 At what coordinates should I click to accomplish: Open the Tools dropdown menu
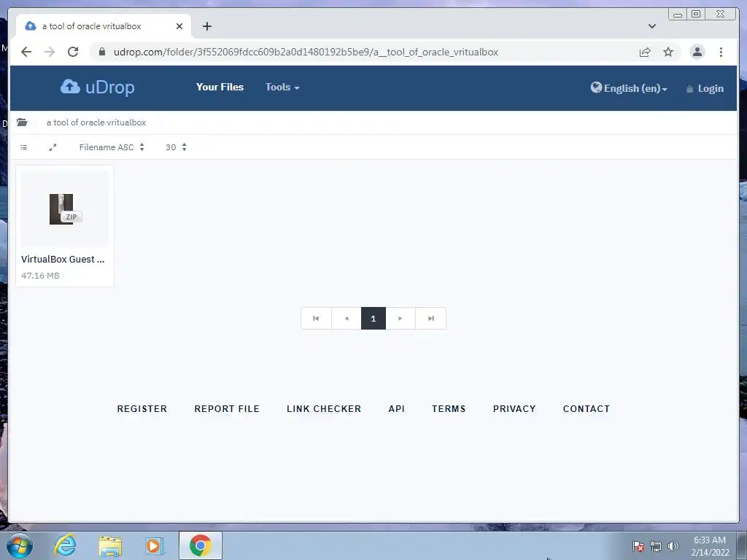pyautogui.click(x=282, y=87)
